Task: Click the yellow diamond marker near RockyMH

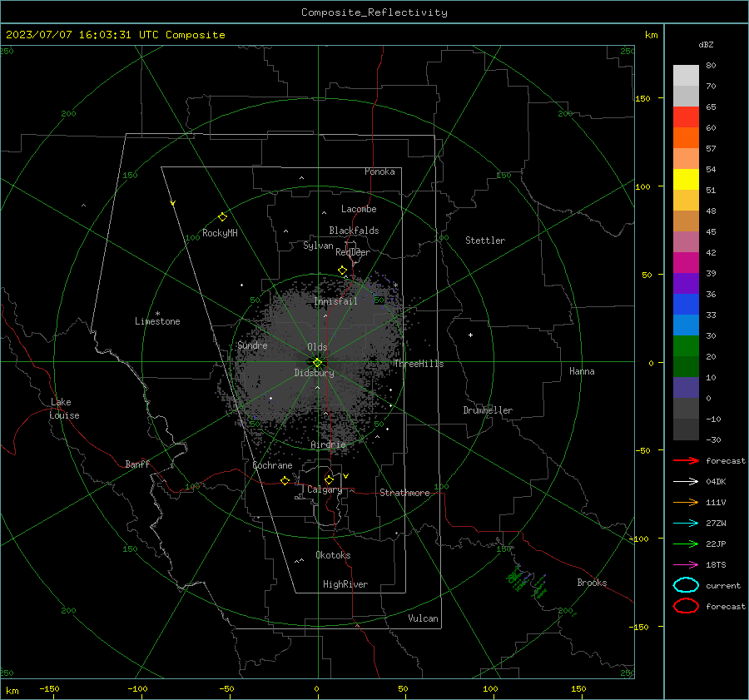Action: [x=222, y=217]
